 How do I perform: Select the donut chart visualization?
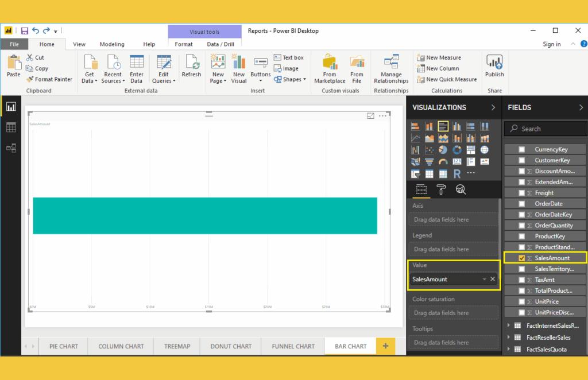(x=457, y=150)
